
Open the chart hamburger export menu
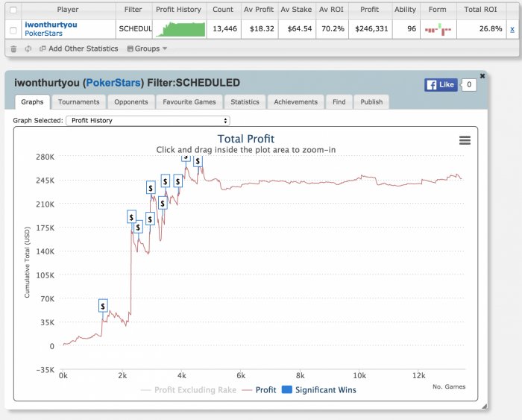pos(465,140)
